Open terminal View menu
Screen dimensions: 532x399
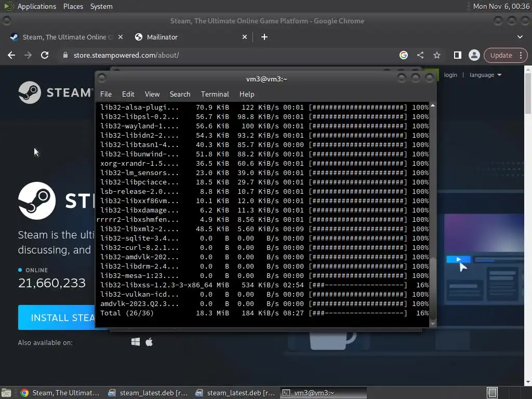(152, 95)
